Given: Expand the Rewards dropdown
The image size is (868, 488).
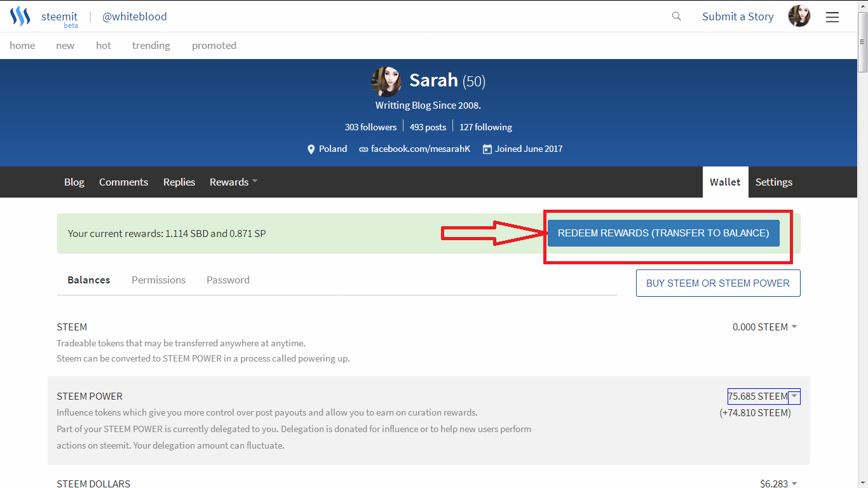Looking at the screenshot, I should 233,182.
